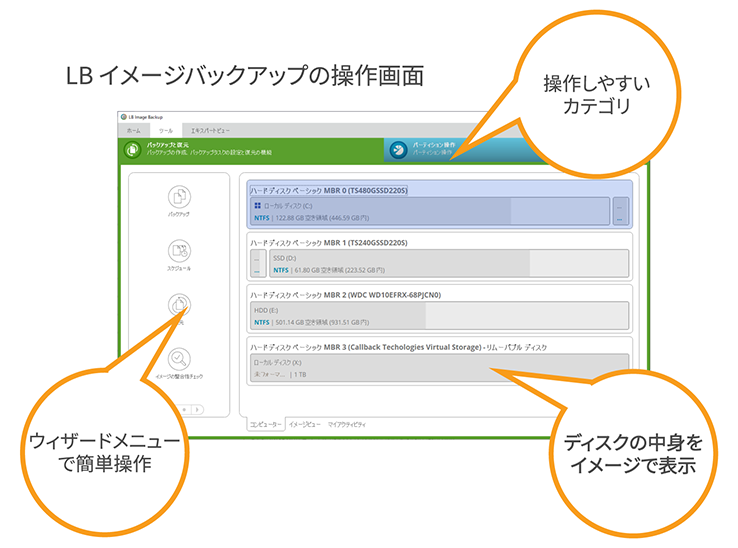Select small partition right of Local Disk (C:)

[x=620, y=211]
